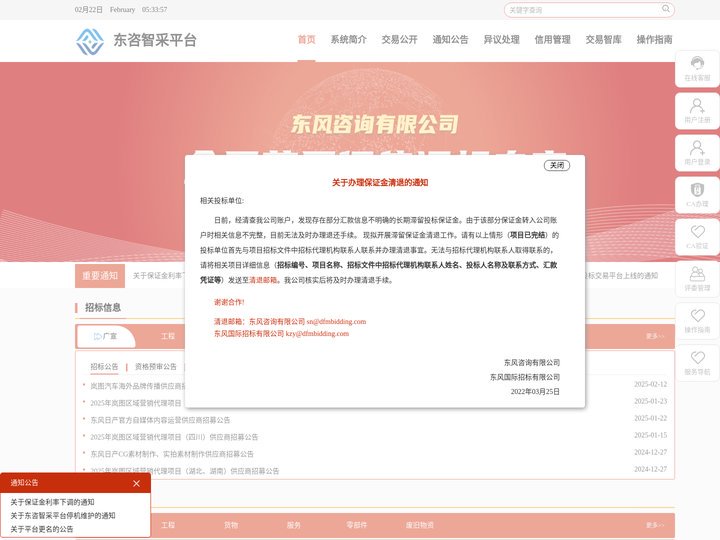
Task: Open 2025年岚图区域营销代理项目（湖北、湖南）供应商招募公告
Action: click(185, 471)
